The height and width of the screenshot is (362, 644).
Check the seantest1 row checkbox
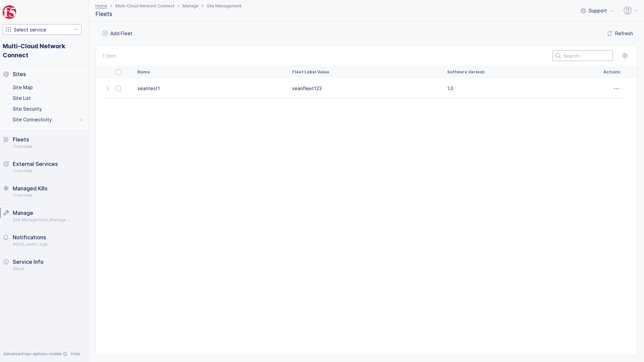(118, 88)
